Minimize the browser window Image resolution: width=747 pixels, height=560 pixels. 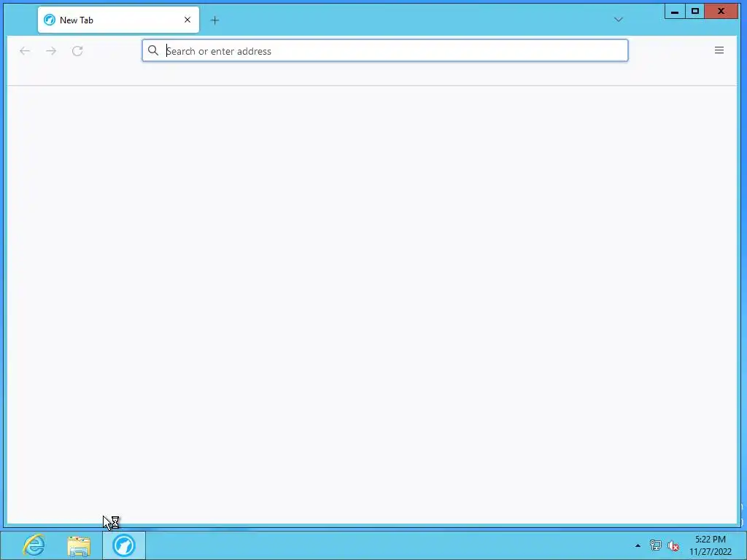point(675,12)
